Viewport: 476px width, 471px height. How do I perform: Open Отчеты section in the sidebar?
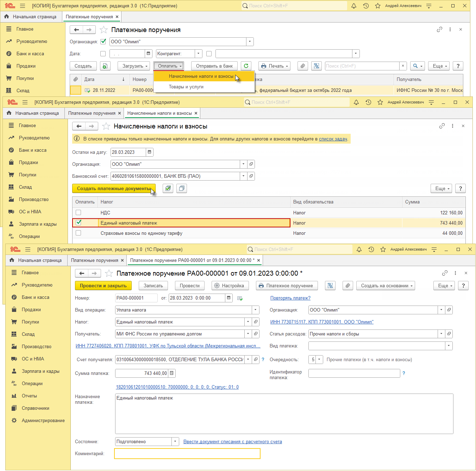[29, 396]
